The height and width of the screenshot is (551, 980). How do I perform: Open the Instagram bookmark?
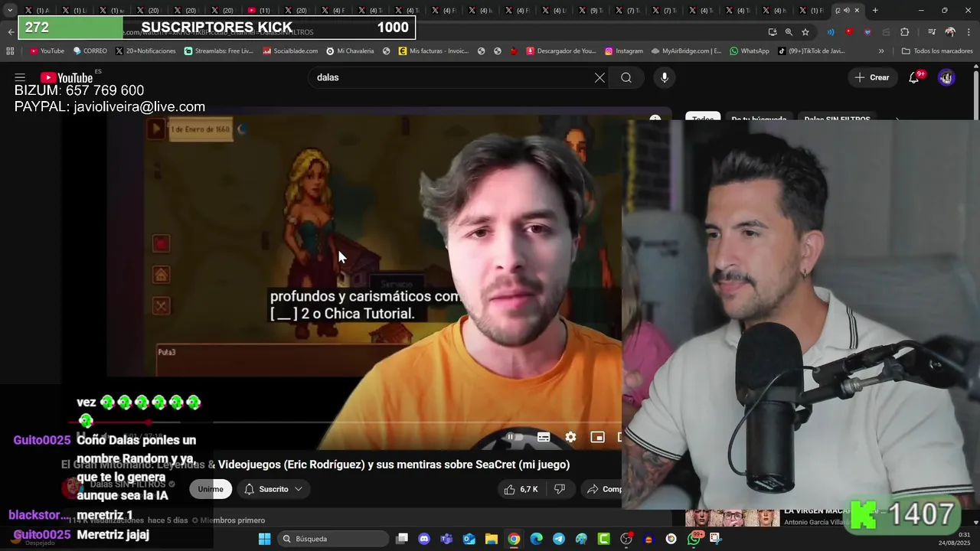pyautogui.click(x=624, y=51)
